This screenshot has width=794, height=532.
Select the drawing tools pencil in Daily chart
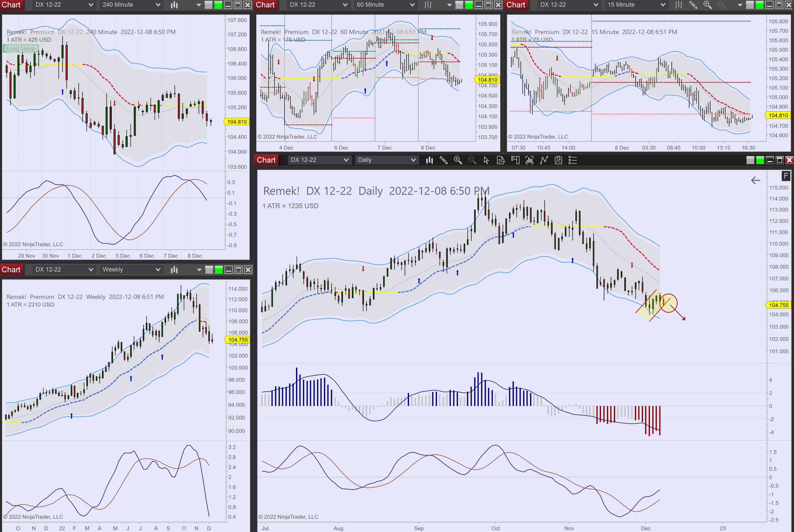443,160
